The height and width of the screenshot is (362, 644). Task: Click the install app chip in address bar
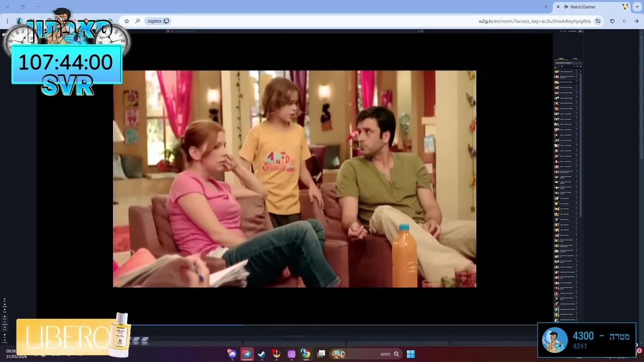coord(158,21)
